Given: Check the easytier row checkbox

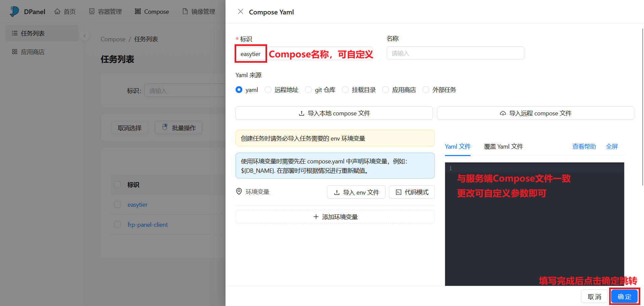Looking at the screenshot, I should pos(117,204).
